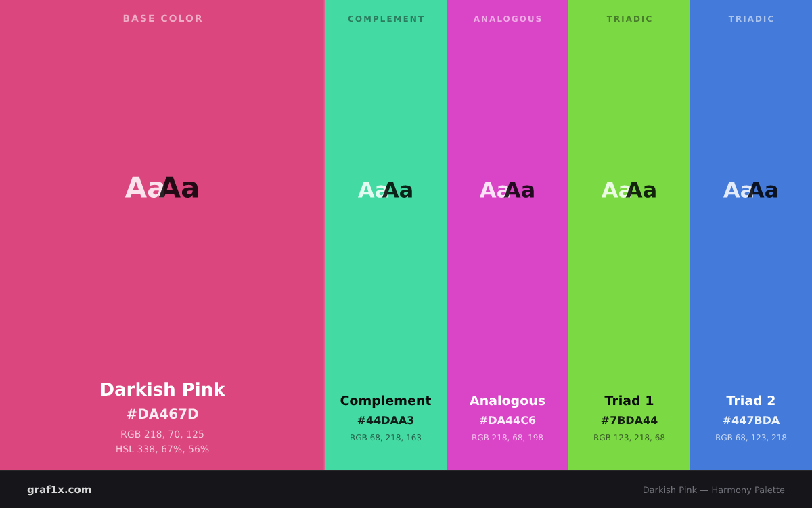Click the #7BDA44 hex code

pyautogui.click(x=629, y=421)
